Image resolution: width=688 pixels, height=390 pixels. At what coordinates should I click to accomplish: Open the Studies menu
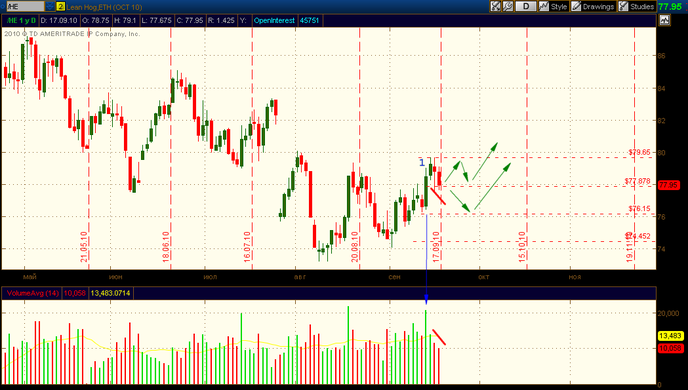tap(637, 6)
